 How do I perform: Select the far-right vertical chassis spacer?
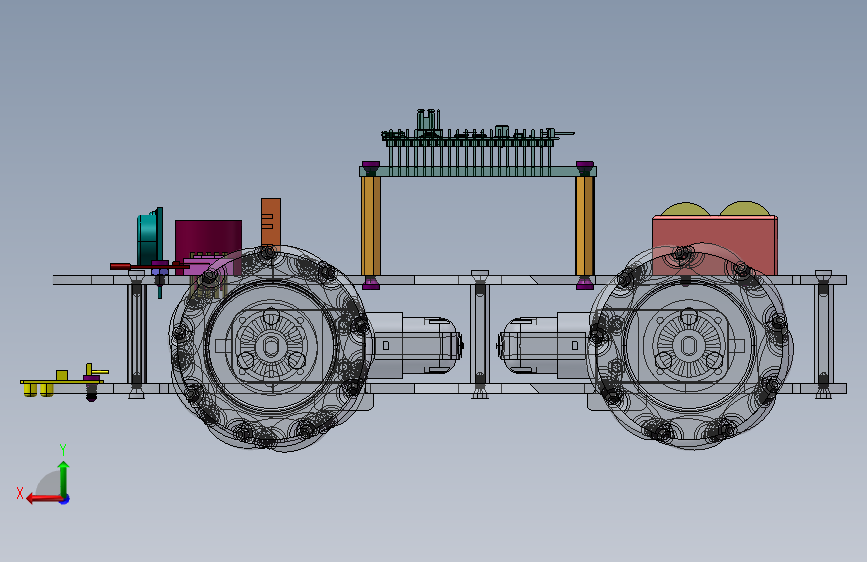click(x=823, y=334)
